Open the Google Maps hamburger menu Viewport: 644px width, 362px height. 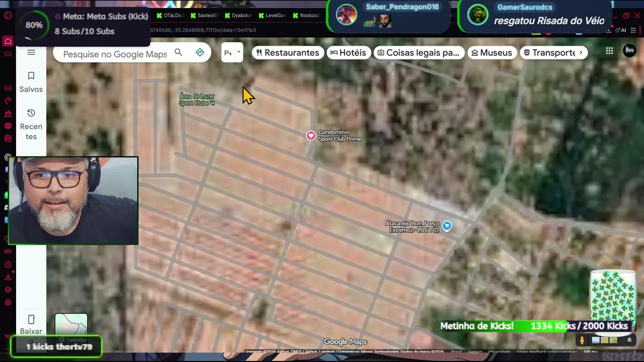[31, 53]
